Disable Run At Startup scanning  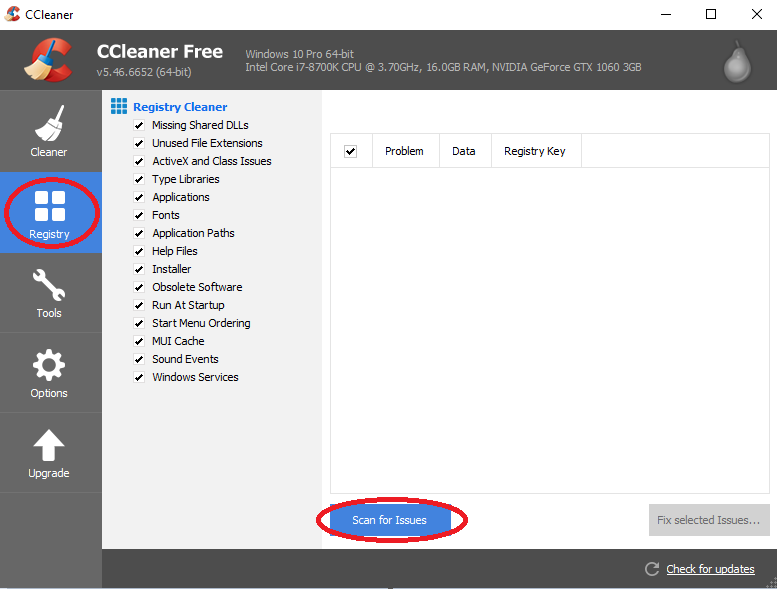[x=139, y=305]
